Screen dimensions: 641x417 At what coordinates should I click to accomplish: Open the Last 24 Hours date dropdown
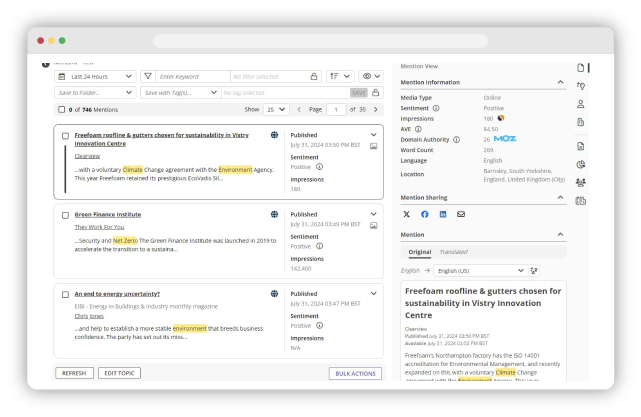pos(95,76)
